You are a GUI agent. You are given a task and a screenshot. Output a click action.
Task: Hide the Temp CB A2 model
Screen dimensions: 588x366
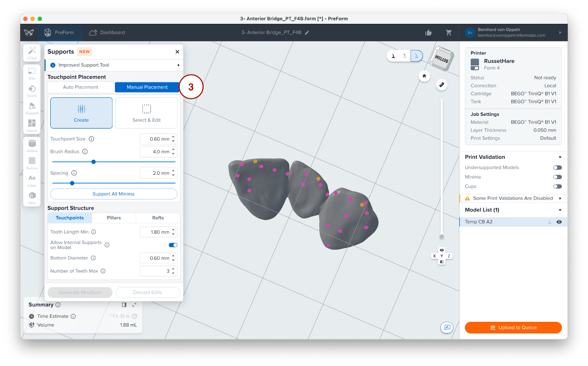[x=559, y=222]
